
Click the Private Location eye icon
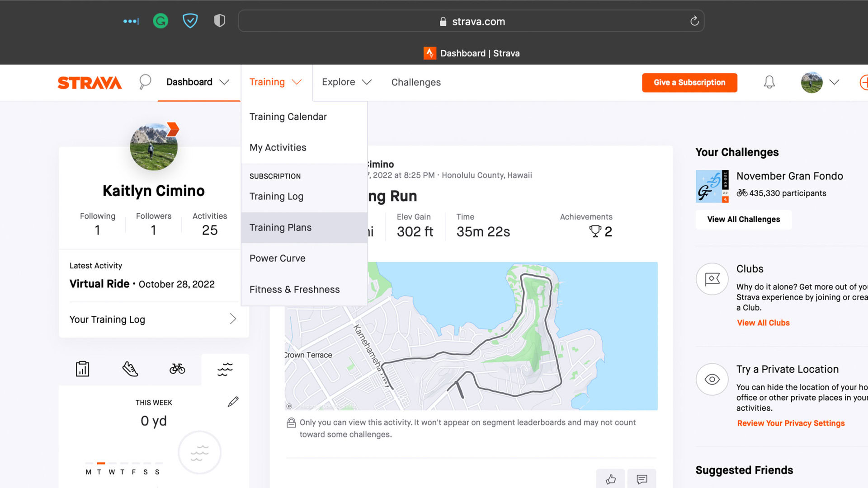[x=712, y=380]
